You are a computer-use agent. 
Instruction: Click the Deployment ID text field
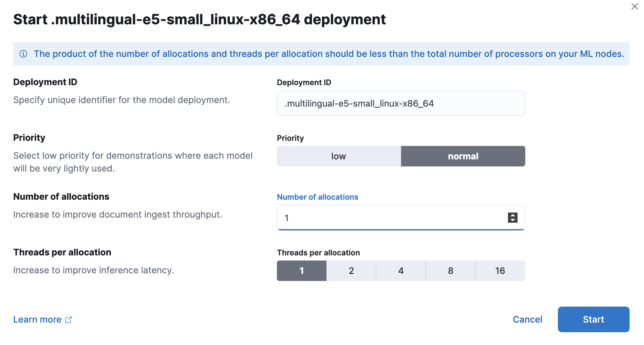pyautogui.click(x=400, y=103)
